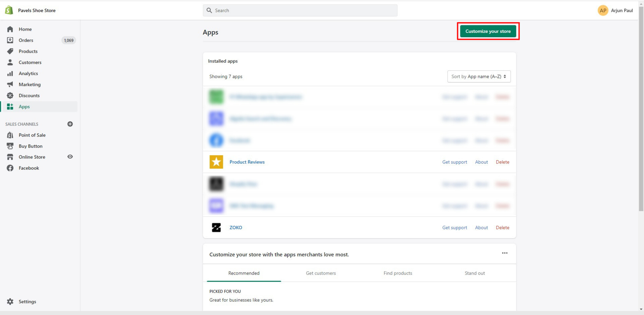Click the Facebook sidebar icon
The image size is (644, 315).
(x=10, y=168)
